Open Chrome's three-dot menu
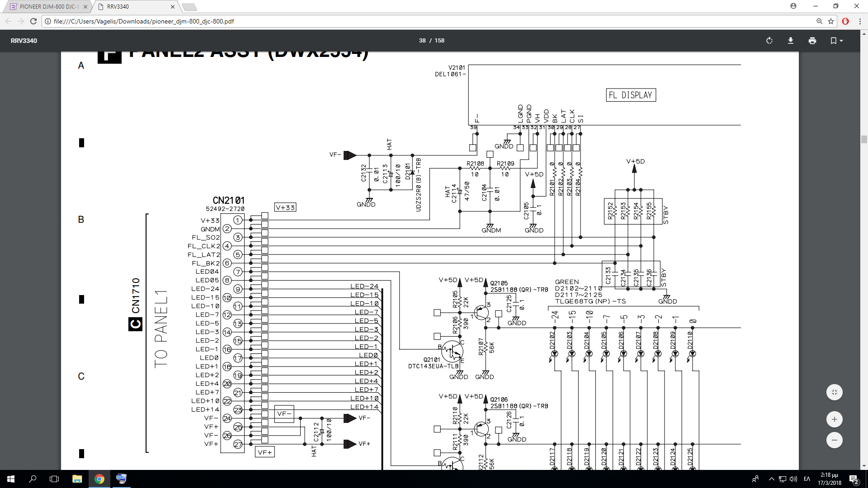The image size is (868, 488). click(x=860, y=21)
